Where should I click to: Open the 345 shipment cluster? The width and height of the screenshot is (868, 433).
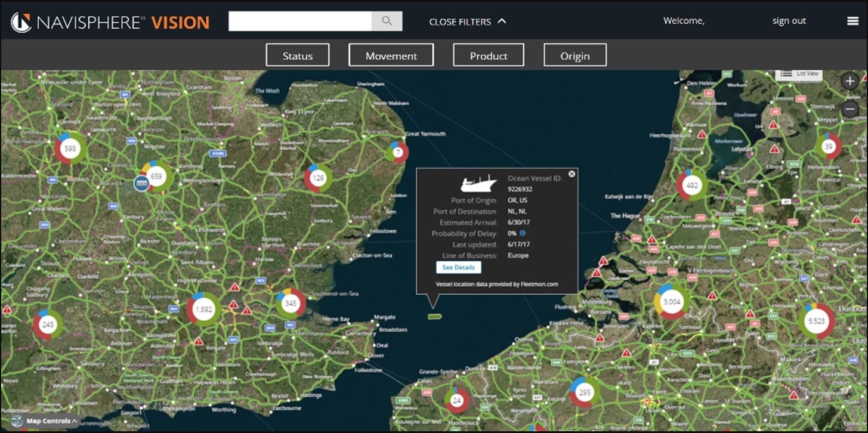point(291,304)
